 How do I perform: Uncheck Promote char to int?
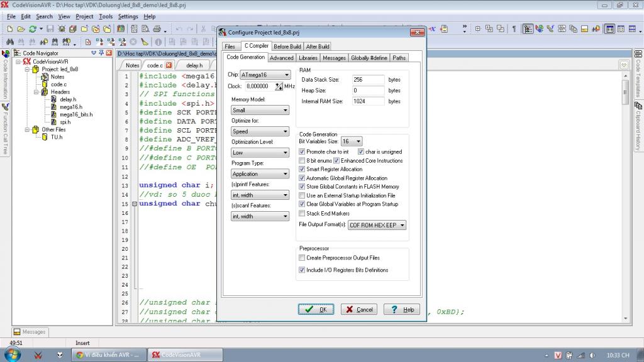pos(303,152)
